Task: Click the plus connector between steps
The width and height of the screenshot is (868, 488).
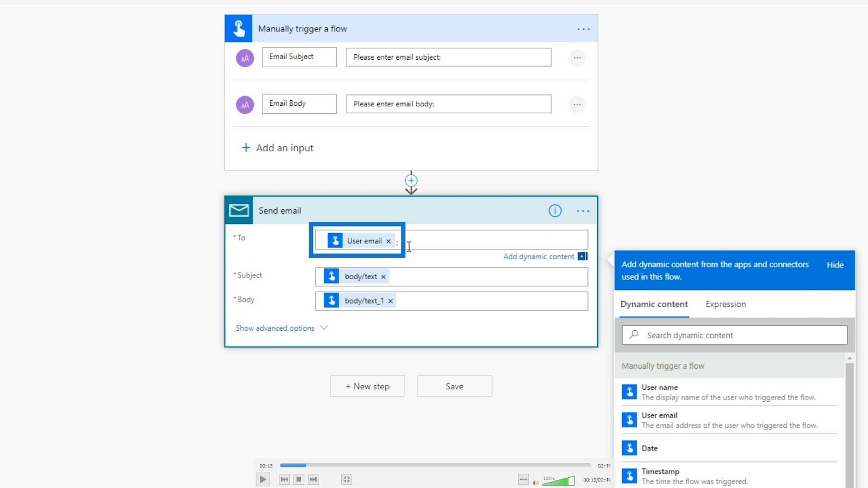Action: pyautogui.click(x=411, y=181)
